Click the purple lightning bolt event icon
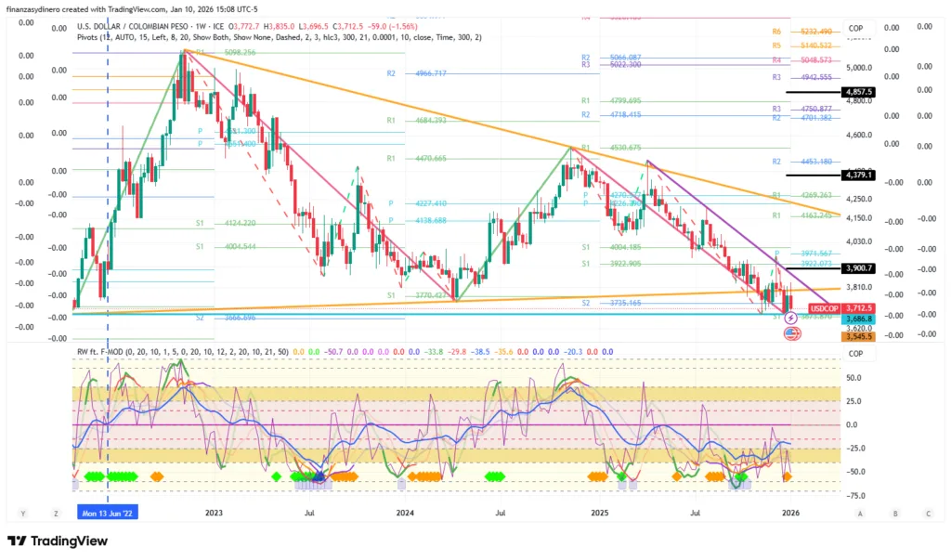 click(790, 319)
